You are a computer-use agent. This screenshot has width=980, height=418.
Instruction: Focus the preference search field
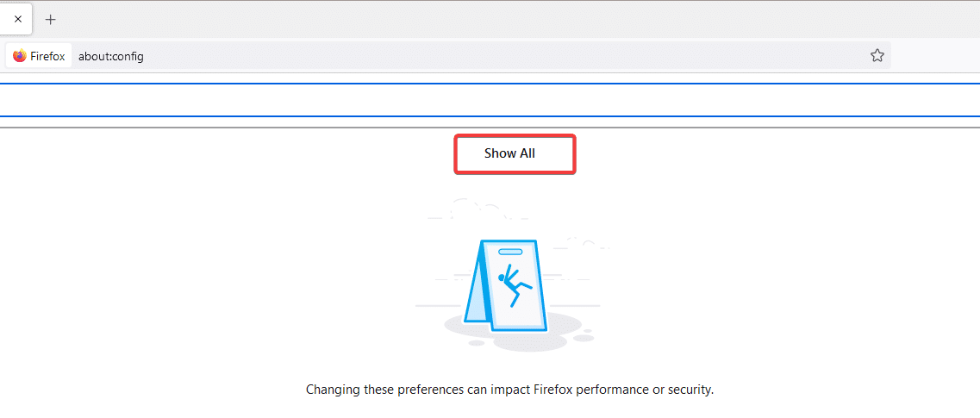coord(490,99)
